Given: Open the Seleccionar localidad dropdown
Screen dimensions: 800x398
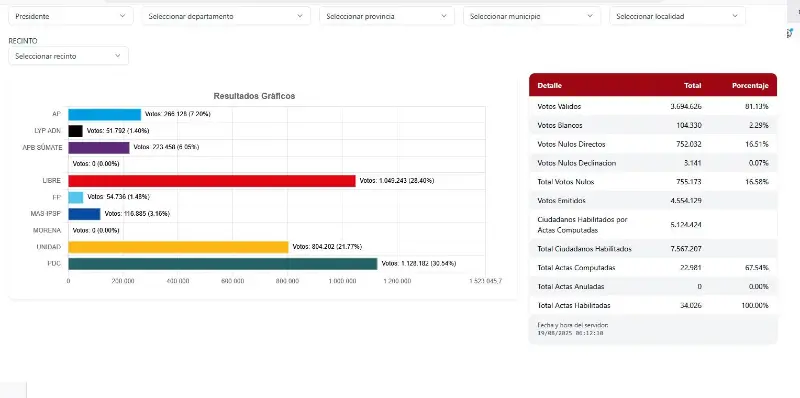Looking at the screenshot, I should (x=677, y=16).
